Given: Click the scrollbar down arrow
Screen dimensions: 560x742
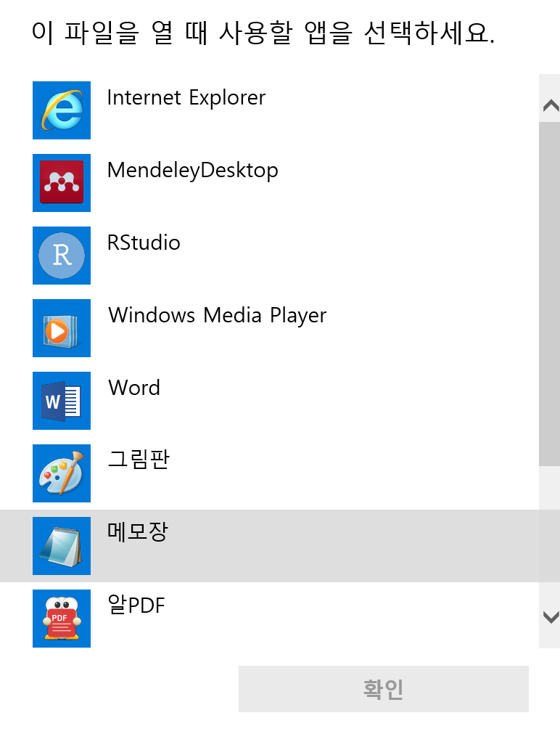Looking at the screenshot, I should (x=551, y=617).
